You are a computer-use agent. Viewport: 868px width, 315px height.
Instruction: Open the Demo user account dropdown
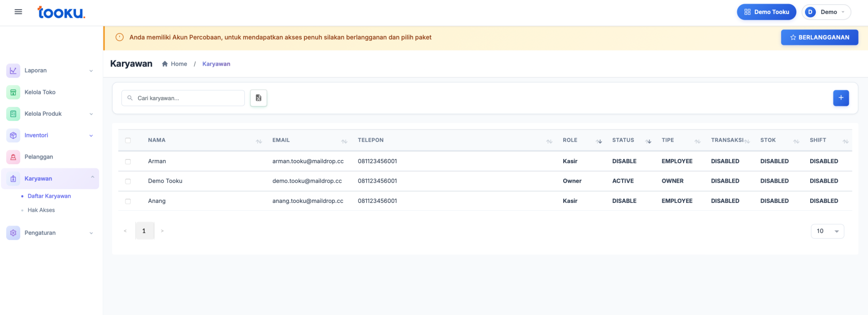tap(826, 12)
